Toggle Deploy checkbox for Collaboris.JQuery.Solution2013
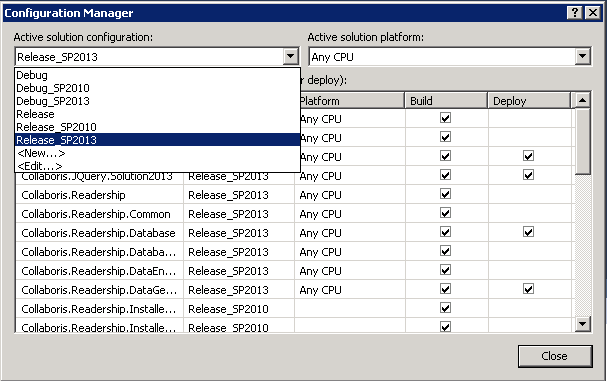 528,175
